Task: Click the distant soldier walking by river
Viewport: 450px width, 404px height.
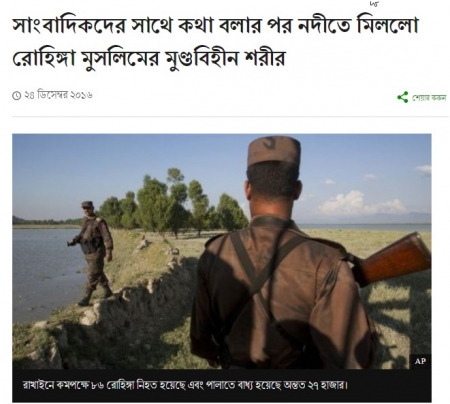Action: [x=92, y=253]
